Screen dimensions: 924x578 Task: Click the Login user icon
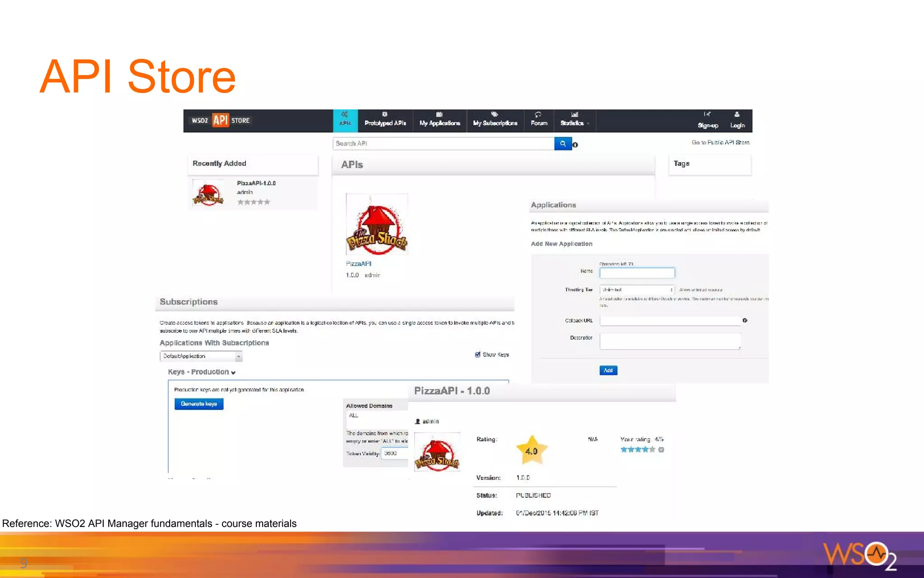point(737,115)
